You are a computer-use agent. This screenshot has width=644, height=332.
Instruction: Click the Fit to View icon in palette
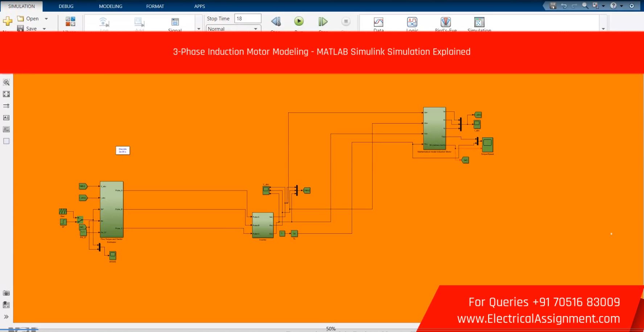7,94
